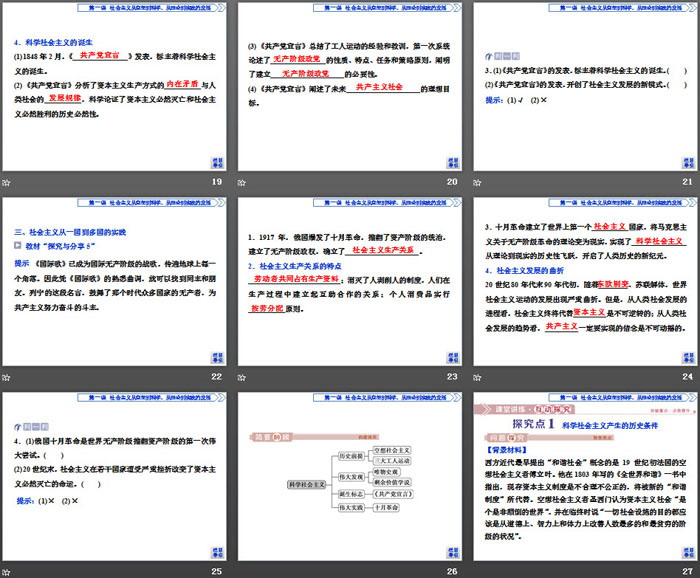The width and height of the screenshot is (700, 578).
Task: Click the blue corner button on slide 27
Action: [687, 550]
